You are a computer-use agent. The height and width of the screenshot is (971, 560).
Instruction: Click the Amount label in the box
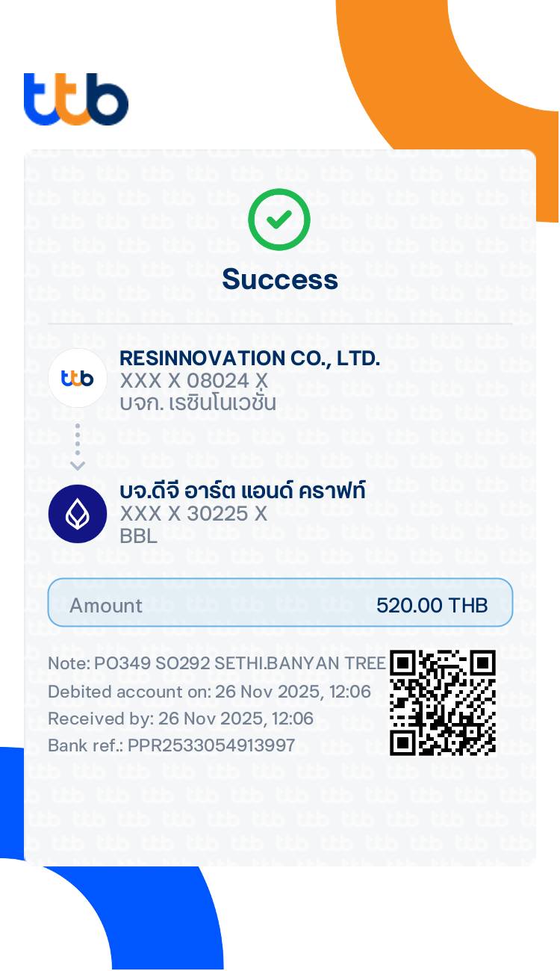[105, 605]
